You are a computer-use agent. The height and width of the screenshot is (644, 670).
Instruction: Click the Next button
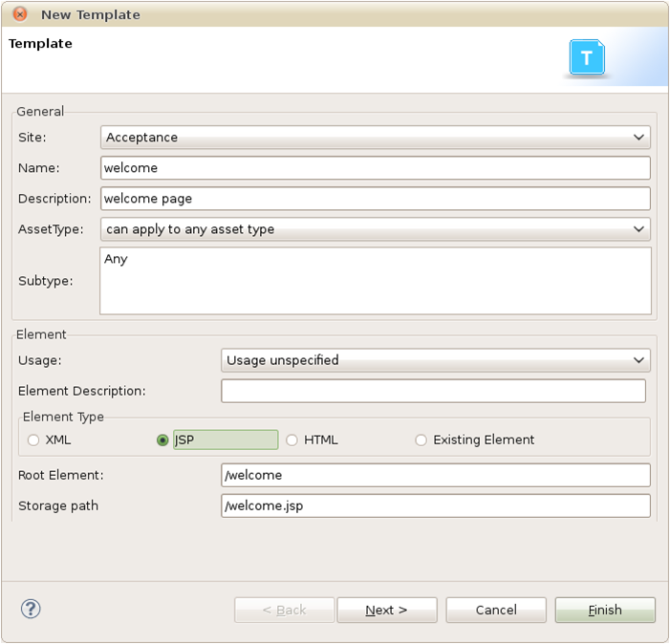click(x=387, y=610)
